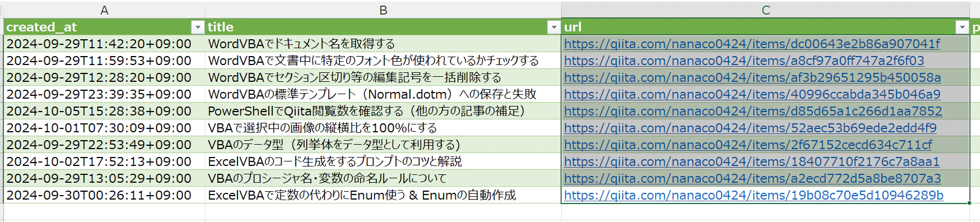Select cell 2024-10-05T15:28:38+09:00
Image resolution: width=980 pixels, height=222 pixels.
(104, 111)
